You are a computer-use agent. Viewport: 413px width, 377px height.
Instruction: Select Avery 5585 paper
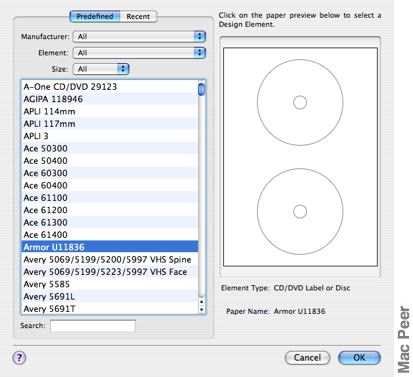tap(110, 284)
